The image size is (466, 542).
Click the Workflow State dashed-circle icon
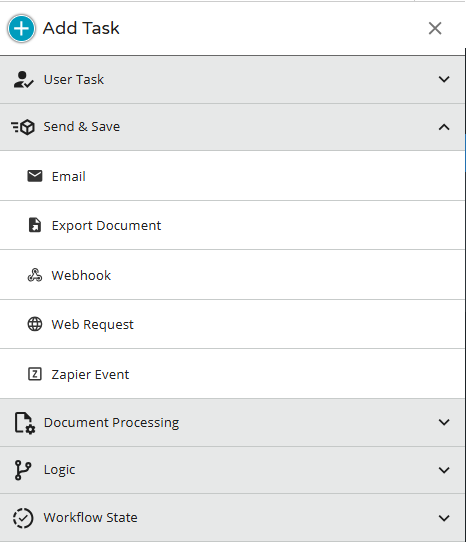(x=23, y=518)
